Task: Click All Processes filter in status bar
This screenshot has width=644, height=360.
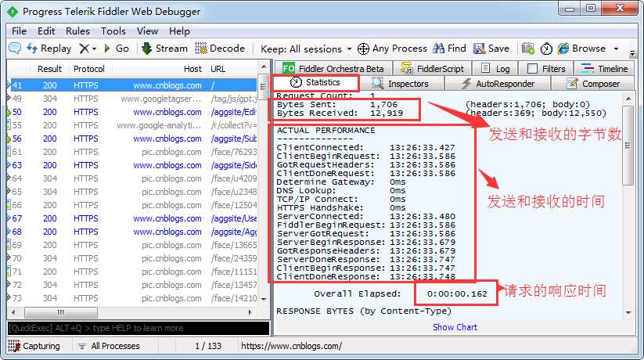Action: 109,346
